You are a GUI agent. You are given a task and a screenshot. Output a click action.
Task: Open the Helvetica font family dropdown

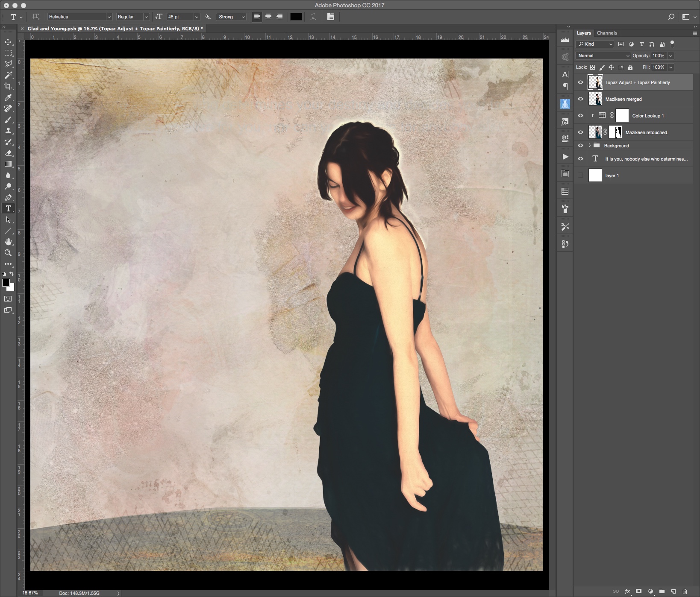(x=79, y=17)
